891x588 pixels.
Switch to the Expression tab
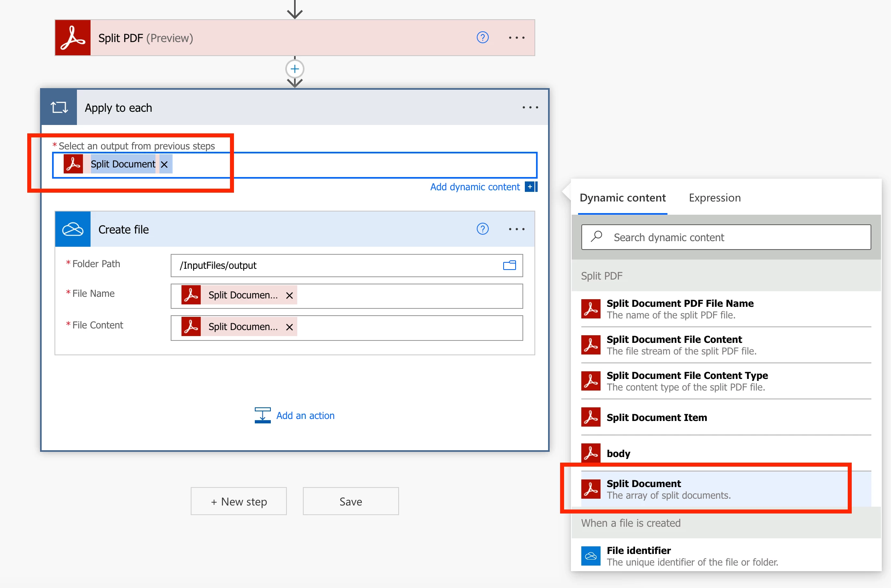pos(714,198)
